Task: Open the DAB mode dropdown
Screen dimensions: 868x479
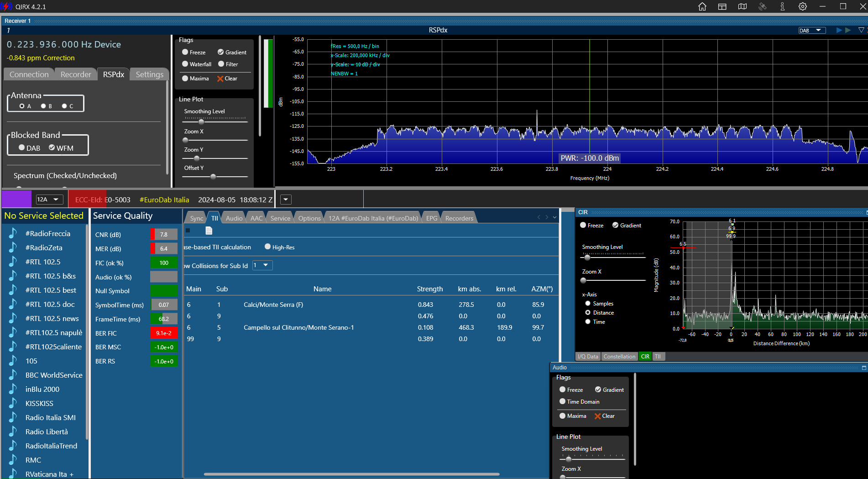Action: tap(812, 30)
